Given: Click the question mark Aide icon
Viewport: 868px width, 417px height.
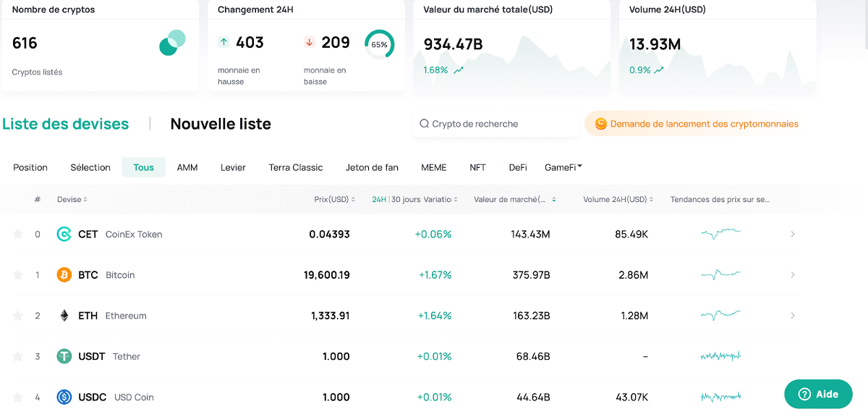Looking at the screenshot, I should click(804, 395).
